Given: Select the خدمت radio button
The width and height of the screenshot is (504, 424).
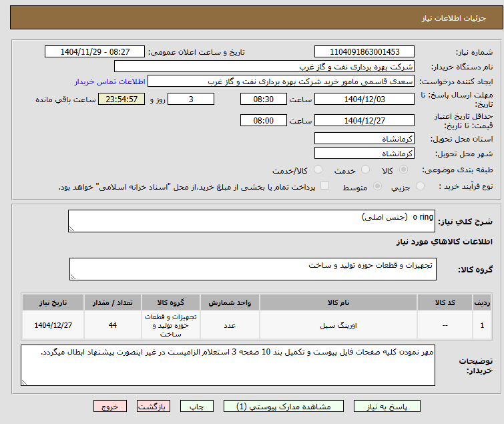Looking at the screenshot, I should [365, 170].
